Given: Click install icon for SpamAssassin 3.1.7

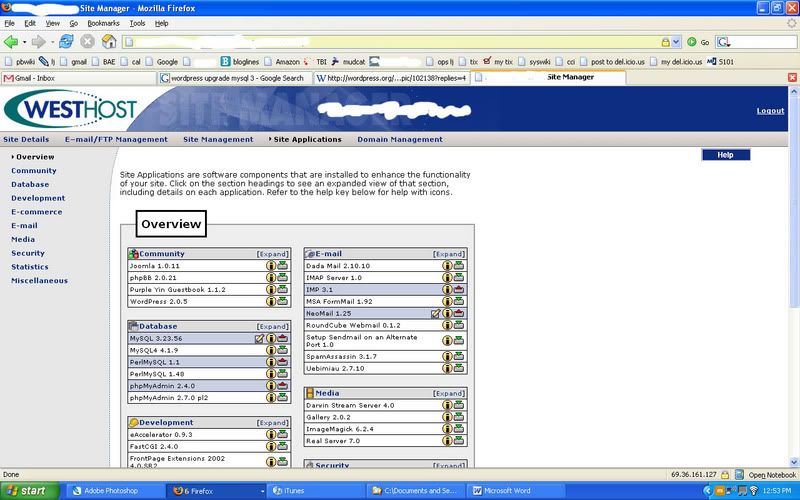Looking at the screenshot, I should tap(459, 356).
